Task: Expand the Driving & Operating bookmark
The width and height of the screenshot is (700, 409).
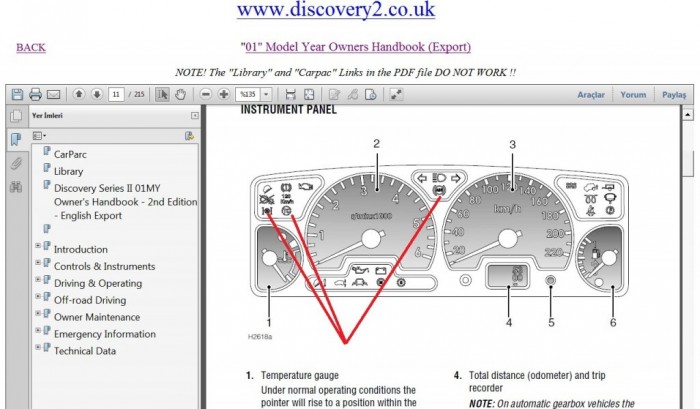Action: click(x=38, y=283)
